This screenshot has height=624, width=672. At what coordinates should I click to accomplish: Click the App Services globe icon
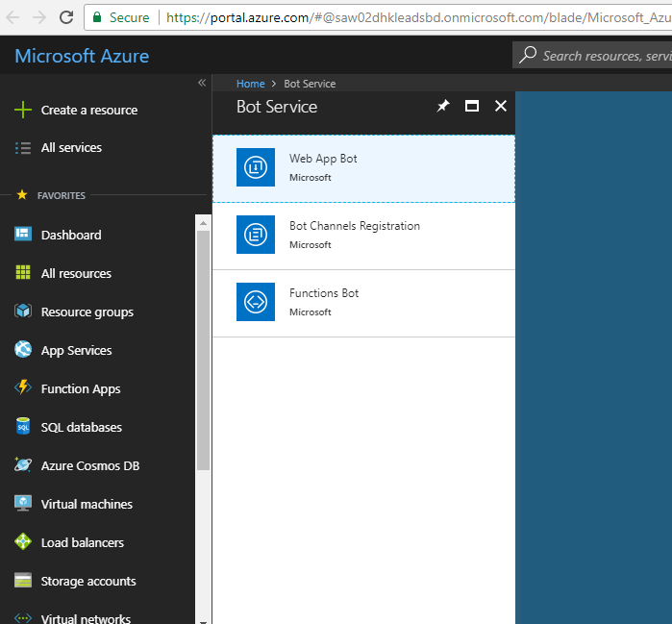[x=23, y=349]
